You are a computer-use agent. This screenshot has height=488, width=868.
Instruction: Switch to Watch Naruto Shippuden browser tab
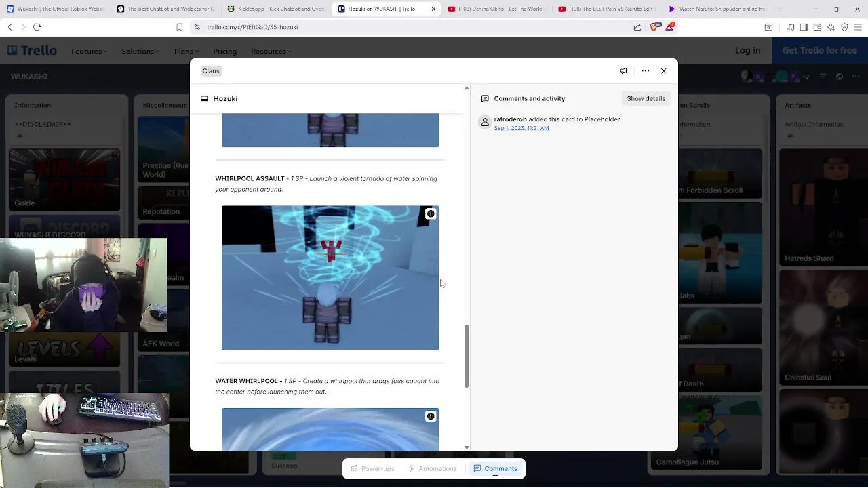[x=717, y=9]
